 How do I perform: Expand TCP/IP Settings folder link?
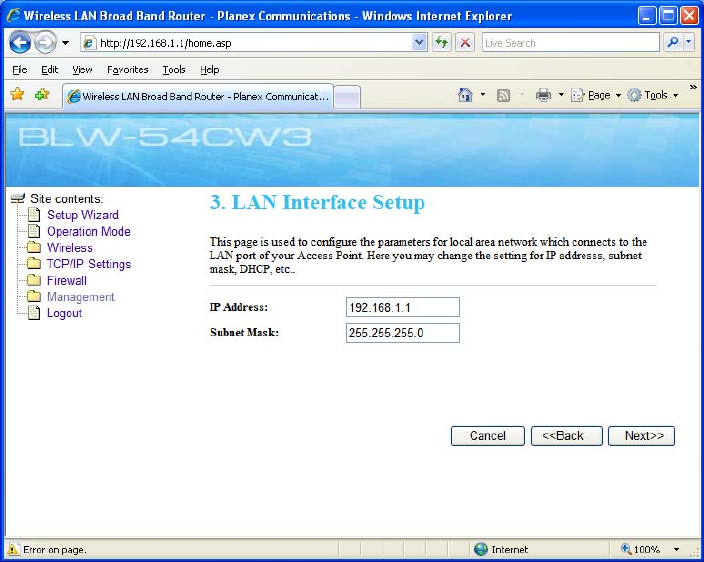pyautogui.click(x=89, y=264)
